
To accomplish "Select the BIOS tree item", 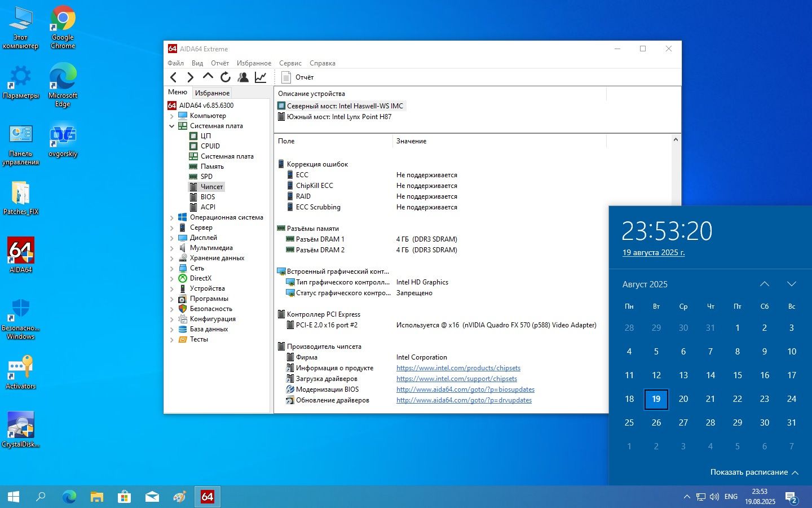I will click(208, 197).
